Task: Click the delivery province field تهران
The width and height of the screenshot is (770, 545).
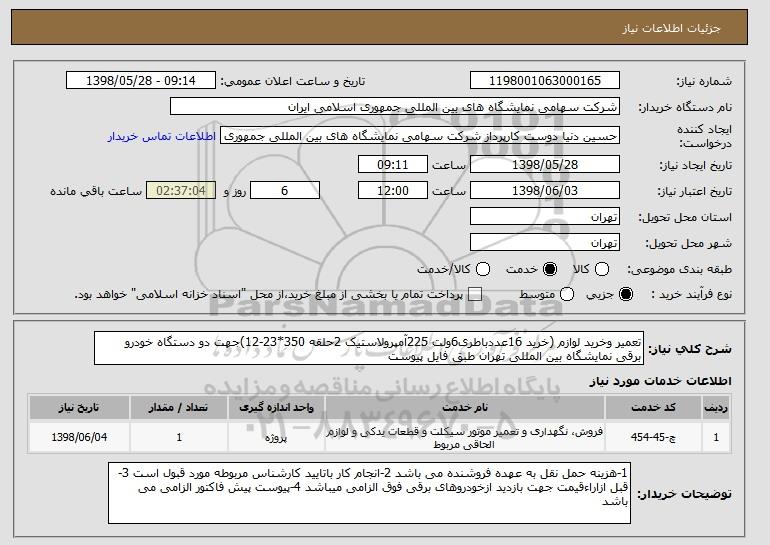Action: [545, 217]
